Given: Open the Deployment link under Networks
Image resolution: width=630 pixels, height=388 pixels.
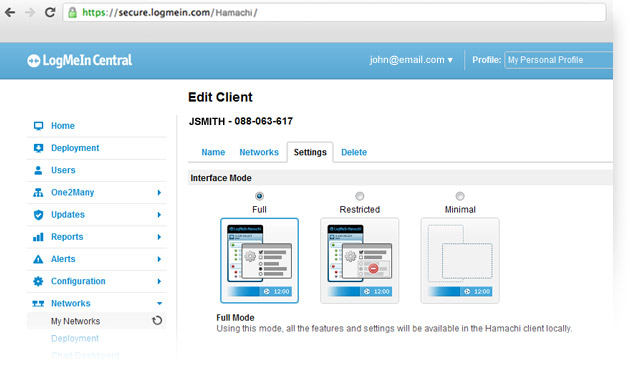Looking at the screenshot, I should (75, 339).
